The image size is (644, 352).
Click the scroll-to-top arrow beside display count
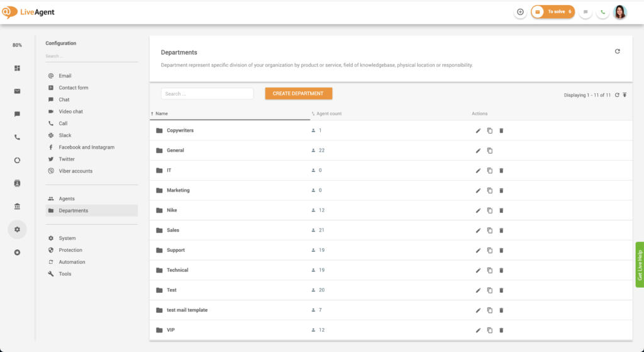tap(625, 95)
